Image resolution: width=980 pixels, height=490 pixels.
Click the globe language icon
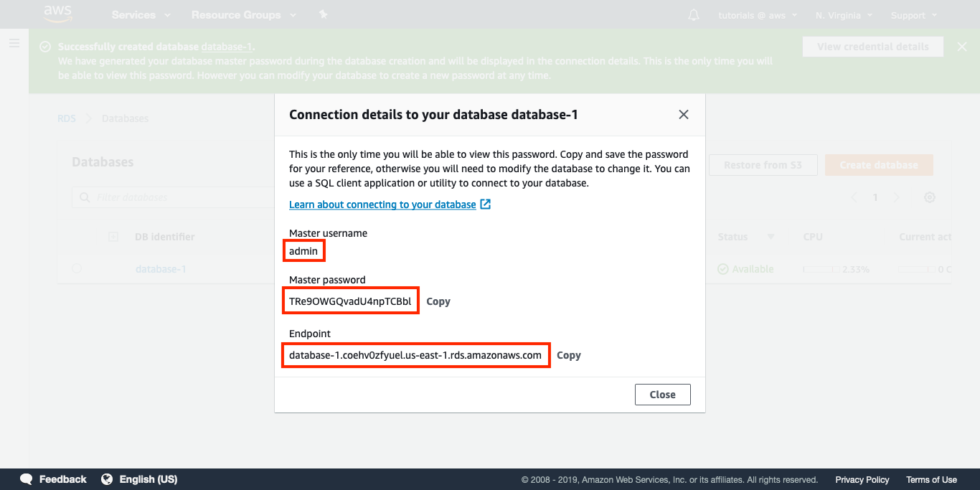[x=108, y=479]
